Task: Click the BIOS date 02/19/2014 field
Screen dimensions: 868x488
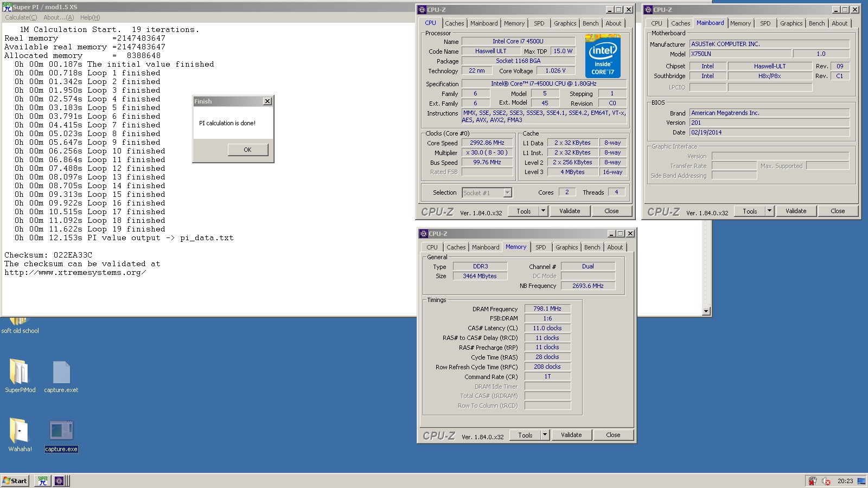Action: (769, 132)
